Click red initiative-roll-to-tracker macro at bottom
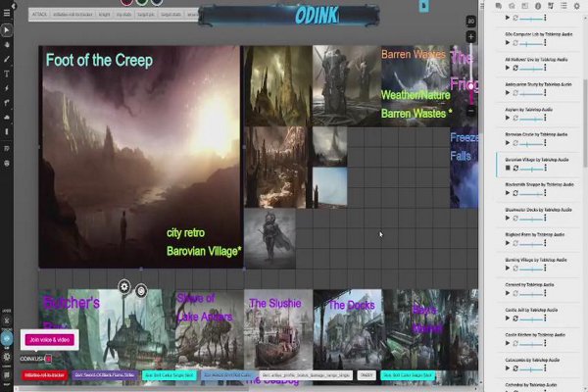588x392 pixels. click(44, 375)
